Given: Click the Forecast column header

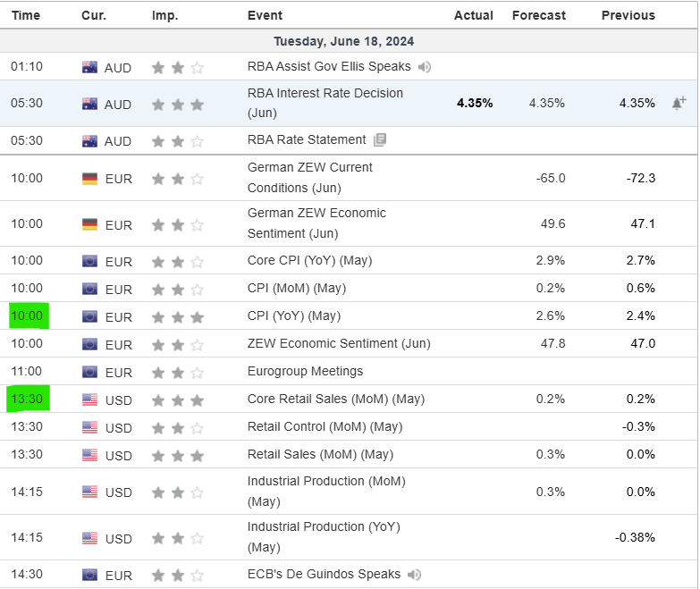Looking at the screenshot, I should coord(538,15).
